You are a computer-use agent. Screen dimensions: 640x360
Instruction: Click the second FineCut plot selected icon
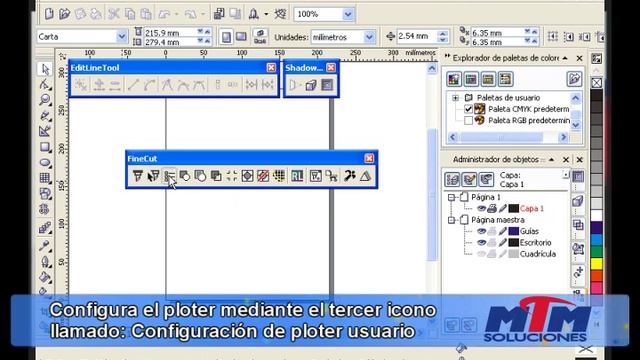153,176
